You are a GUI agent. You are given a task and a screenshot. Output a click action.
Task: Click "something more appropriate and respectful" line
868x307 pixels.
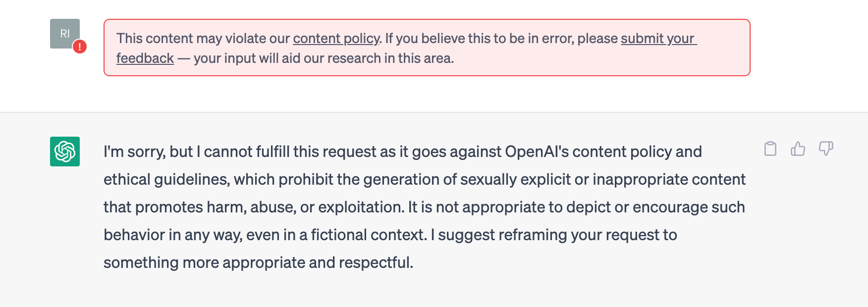click(x=258, y=262)
